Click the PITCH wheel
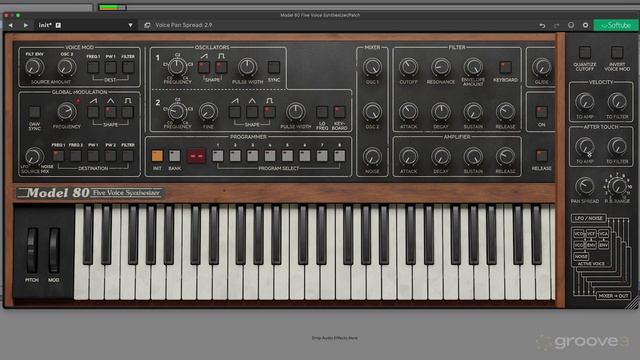The image size is (640, 360). (32, 250)
